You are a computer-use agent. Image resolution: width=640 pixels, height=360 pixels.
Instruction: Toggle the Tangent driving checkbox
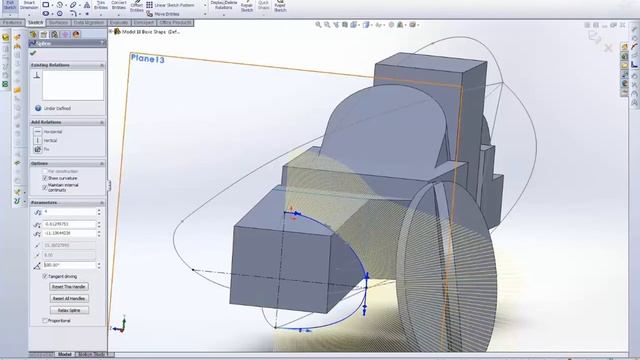[45, 276]
